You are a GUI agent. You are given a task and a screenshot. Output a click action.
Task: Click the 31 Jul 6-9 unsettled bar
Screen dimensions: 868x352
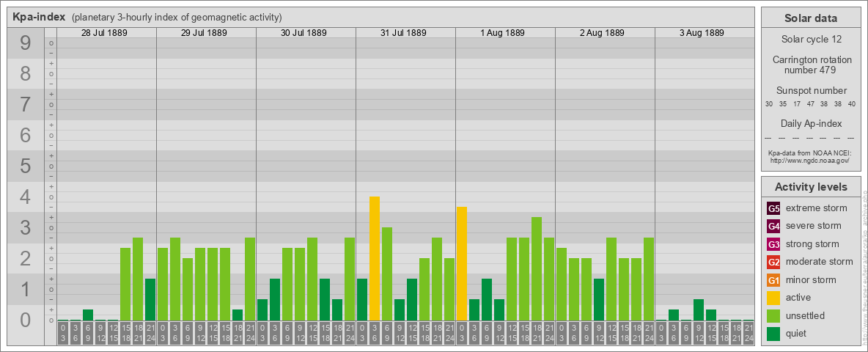click(387, 274)
